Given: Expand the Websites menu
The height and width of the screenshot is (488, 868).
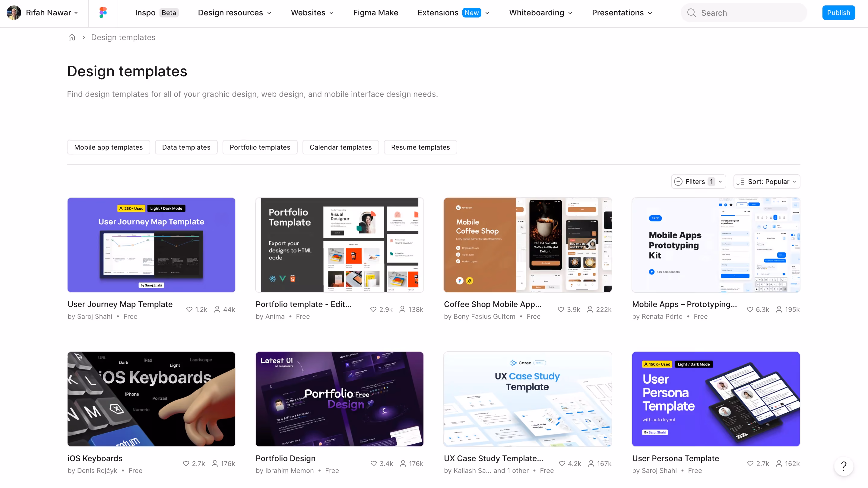Looking at the screenshot, I should pyautogui.click(x=312, y=13).
